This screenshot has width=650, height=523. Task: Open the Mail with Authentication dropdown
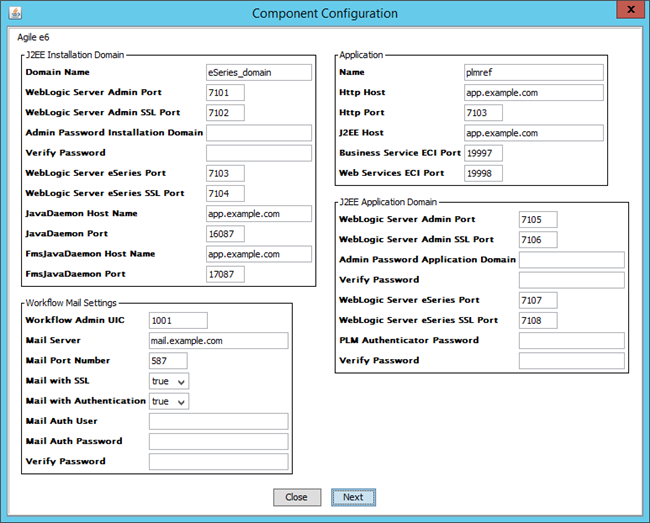(x=169, y=401)
